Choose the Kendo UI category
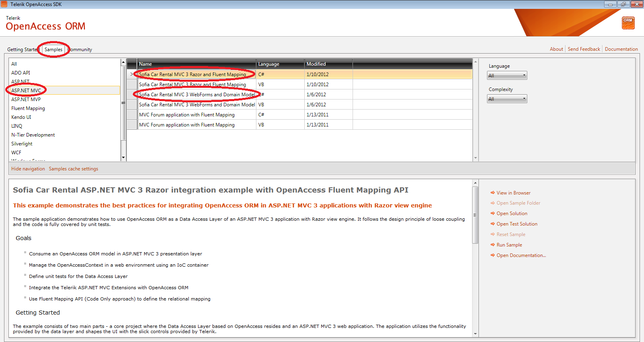The width and height of the screenshot is (644, 342). click(x=64, y=117)
